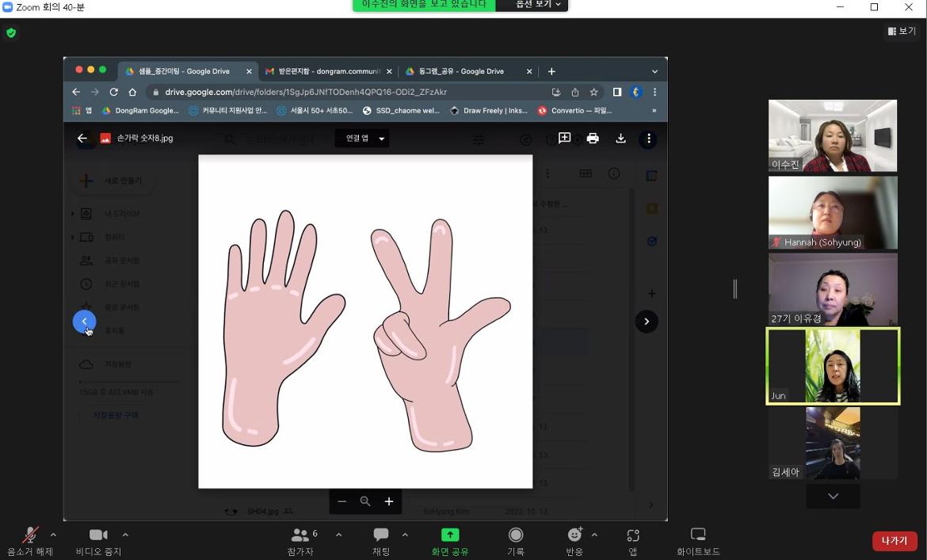Screen dimensions: 927x560
Task: Add a comment in Drive preview
Action: pos(565,139)
